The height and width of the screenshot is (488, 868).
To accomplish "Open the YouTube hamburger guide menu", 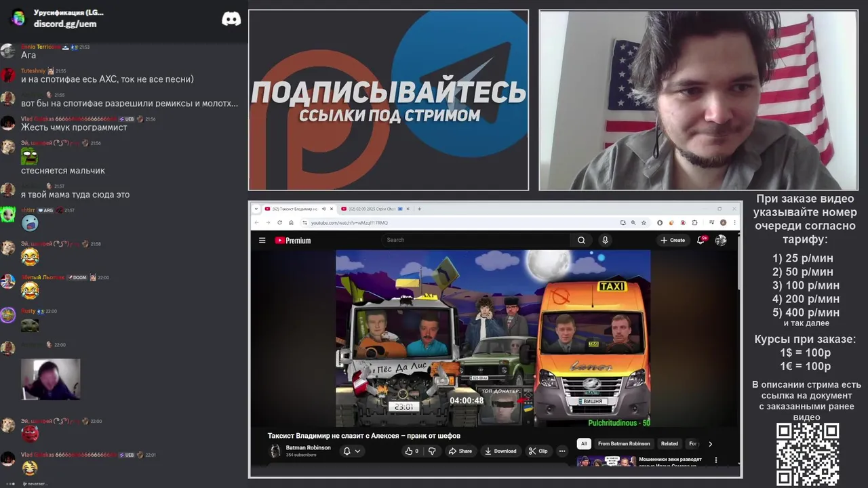I will [x=262, y=240].
